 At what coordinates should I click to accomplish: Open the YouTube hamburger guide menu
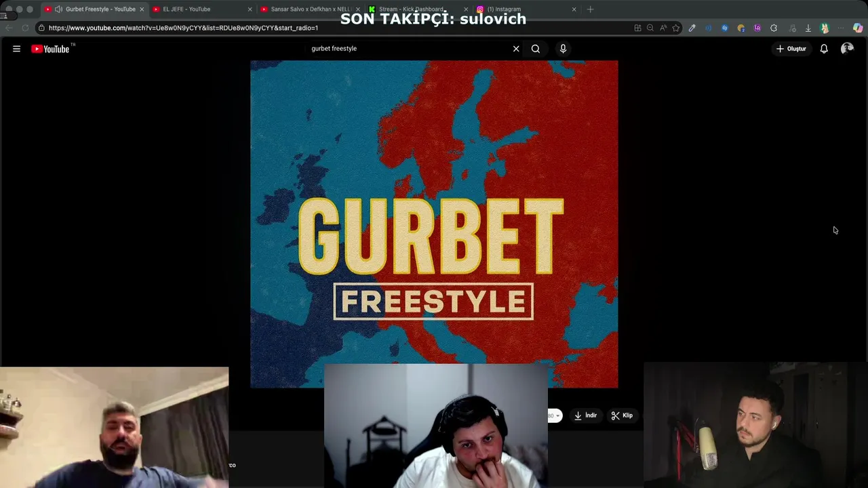(16, 49)
